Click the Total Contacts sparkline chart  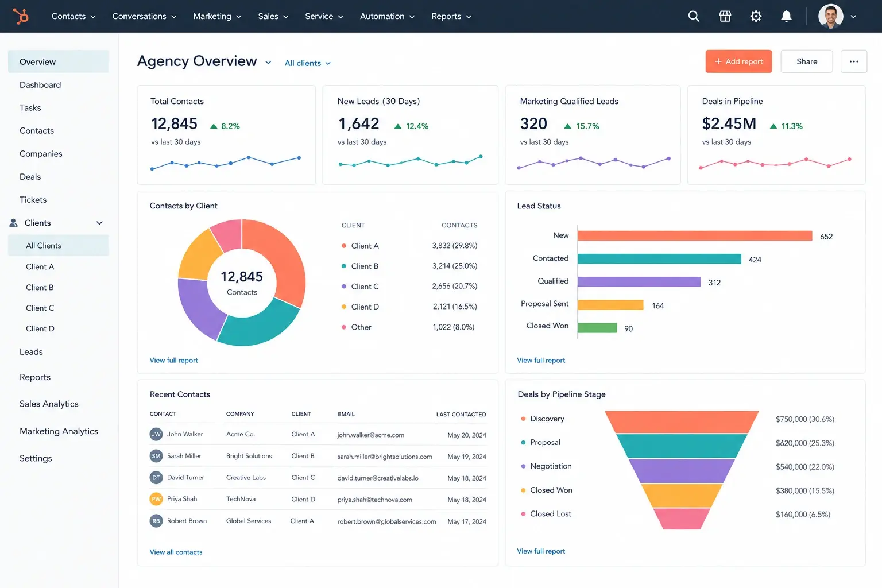(225, 163)
